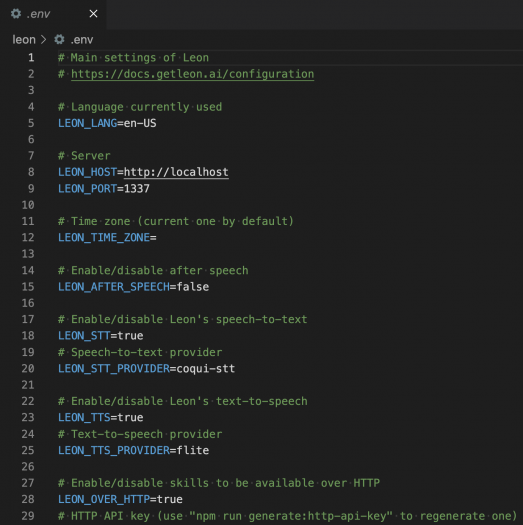Click the false value of LEON_AFTER_SPEECH
This screenshot has height=525, width=523.
pyautogui.click(x=193, y=287)
